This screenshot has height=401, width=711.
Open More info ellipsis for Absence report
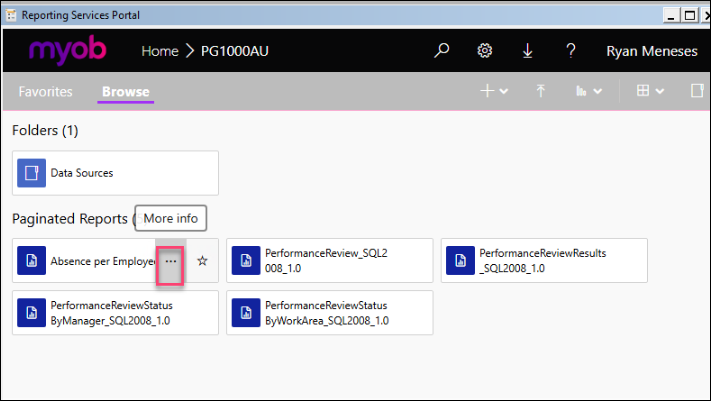click(x=171, y=261)
